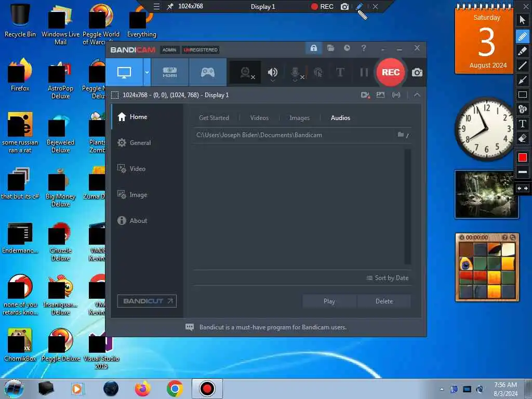
Task: Select Screen Recording mode monitor icon
Action: (x=124, y=72)
